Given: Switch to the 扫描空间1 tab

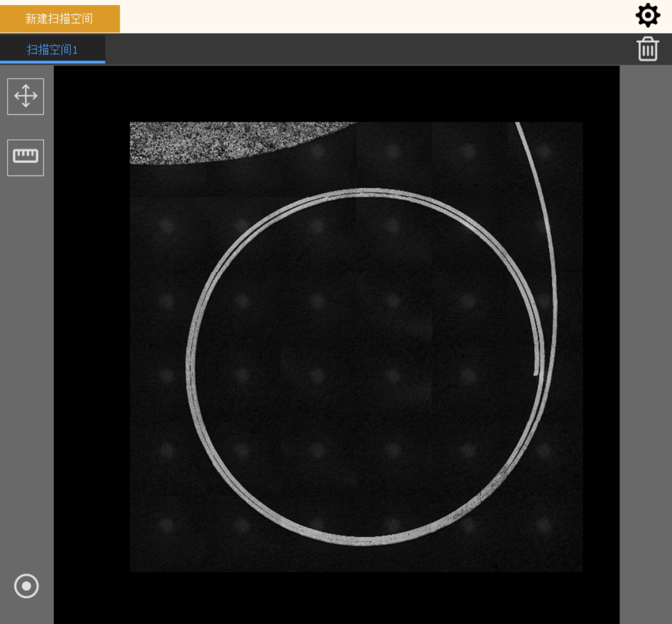Looking at the screenshot, I should click(52, 49).
